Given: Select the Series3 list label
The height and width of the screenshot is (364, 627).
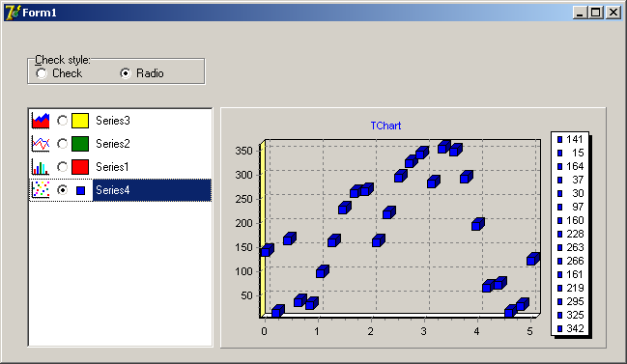Looking at the screenshot, I should click(113, 121).
